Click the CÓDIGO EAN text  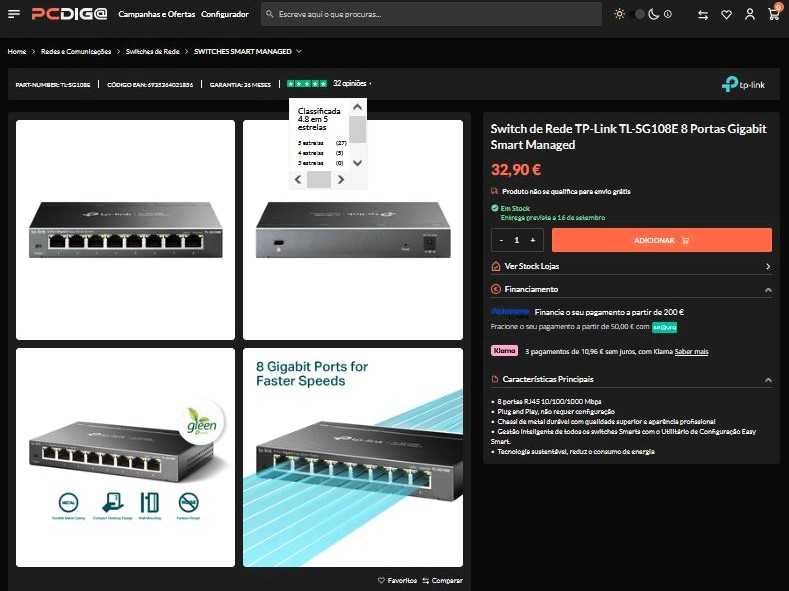point(150,85)
